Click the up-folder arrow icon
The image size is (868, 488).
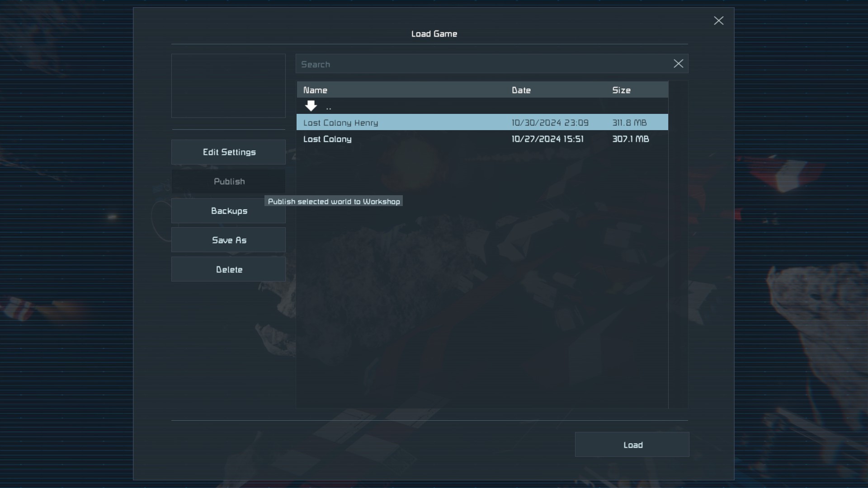coord(311,106)
